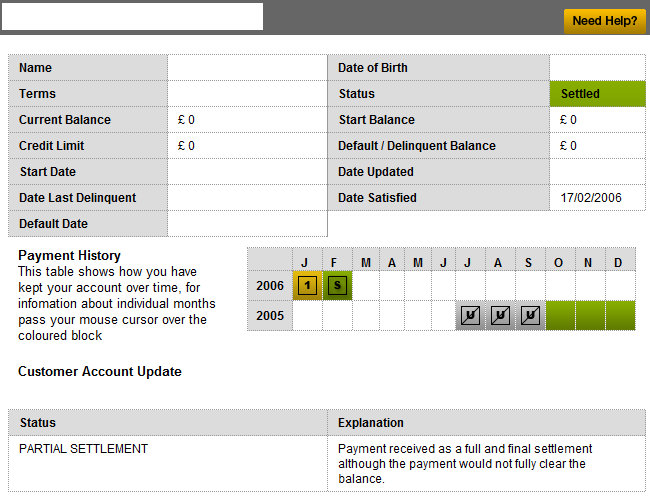Click October 2005 green payment block
Viewport: 650px width, 499px height.
point(560,316)
